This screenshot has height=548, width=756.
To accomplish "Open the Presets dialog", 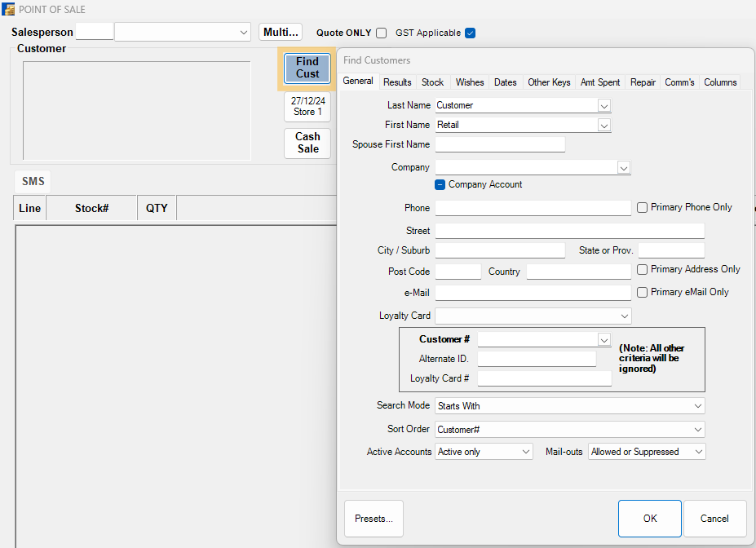I will (x=373, y=519).
